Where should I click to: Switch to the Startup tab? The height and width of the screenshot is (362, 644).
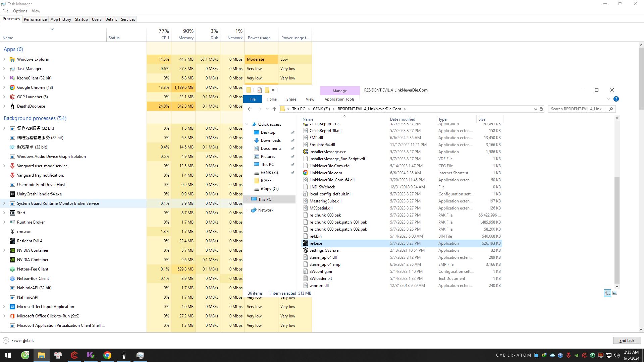82,19
